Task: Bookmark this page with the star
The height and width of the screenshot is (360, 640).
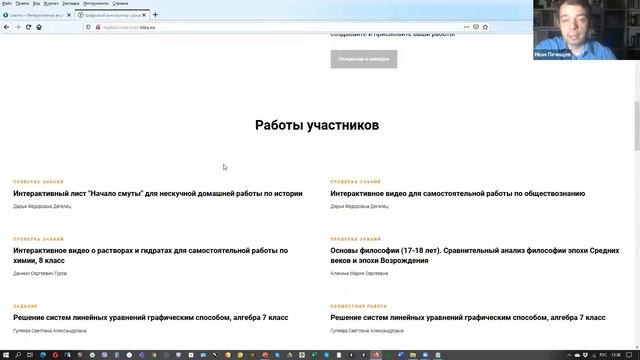Action: coord(485,27)
